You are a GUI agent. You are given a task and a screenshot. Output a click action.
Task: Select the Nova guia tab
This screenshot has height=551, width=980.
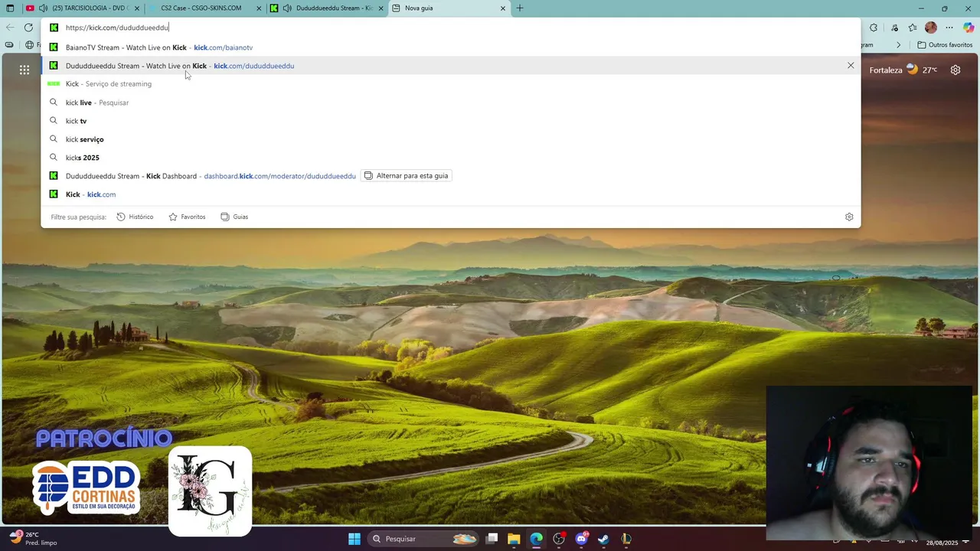click(449, 8)
